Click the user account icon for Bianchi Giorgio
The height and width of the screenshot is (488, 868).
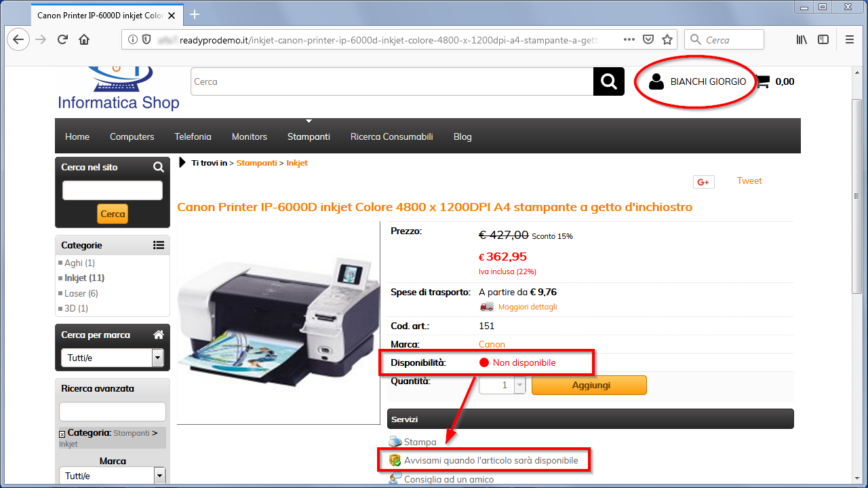[x=656, y=81]
